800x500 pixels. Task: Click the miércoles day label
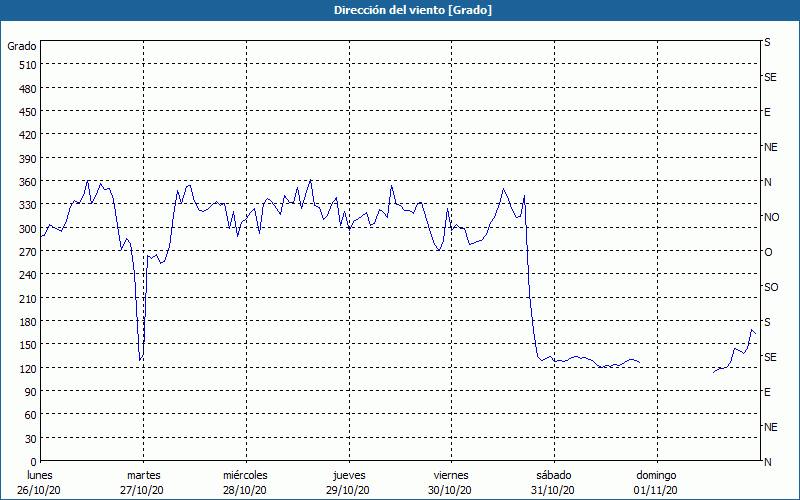245,475
